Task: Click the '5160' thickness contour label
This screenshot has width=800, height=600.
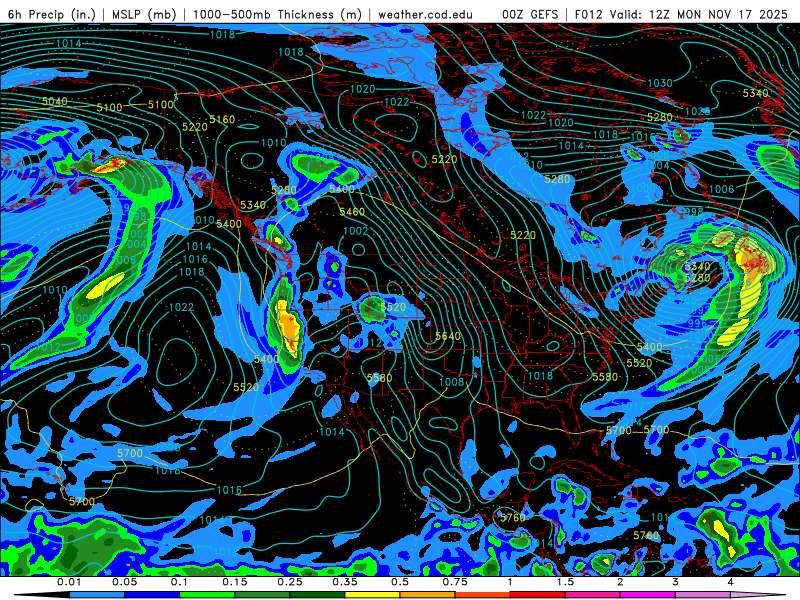Action: click(x=222, y=119)
